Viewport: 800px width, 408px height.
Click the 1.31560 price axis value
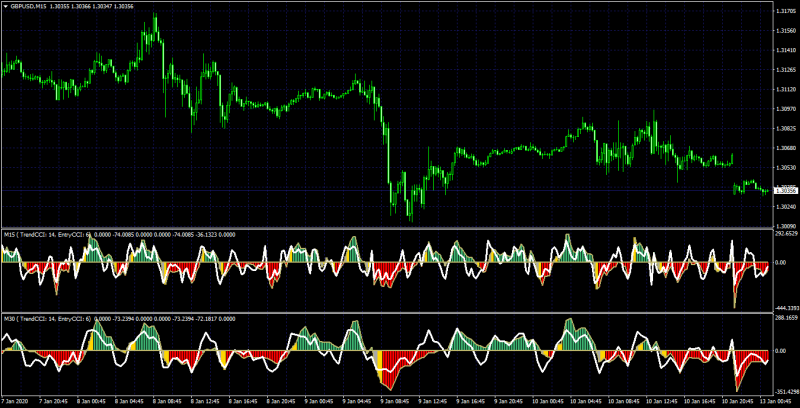tap(786, 31)
